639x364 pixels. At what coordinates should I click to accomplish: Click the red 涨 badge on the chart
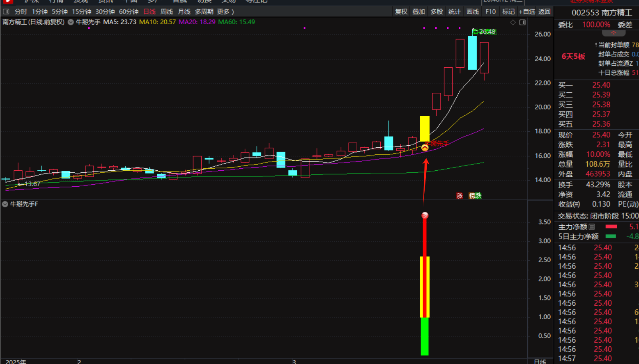click(460, 196)
